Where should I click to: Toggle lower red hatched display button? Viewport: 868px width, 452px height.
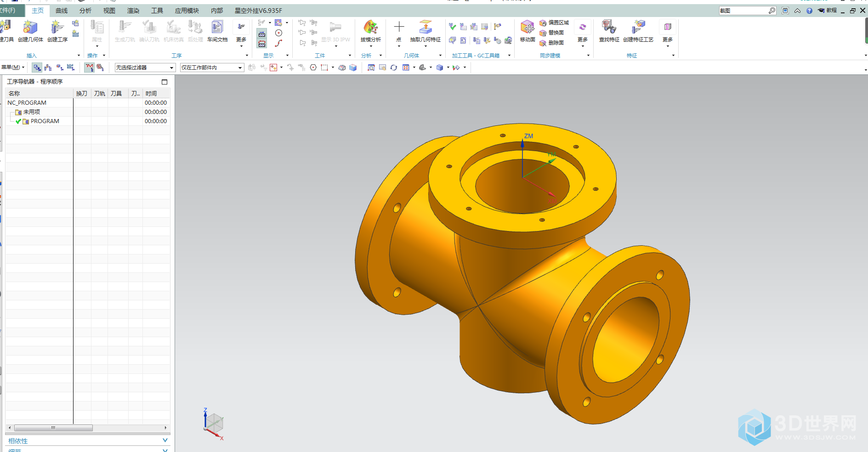(x=262, y=44)
